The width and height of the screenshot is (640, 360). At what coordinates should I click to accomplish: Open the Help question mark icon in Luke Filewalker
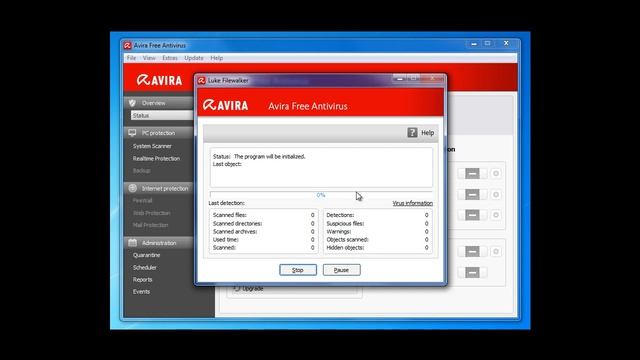click(x=412, y=133)
